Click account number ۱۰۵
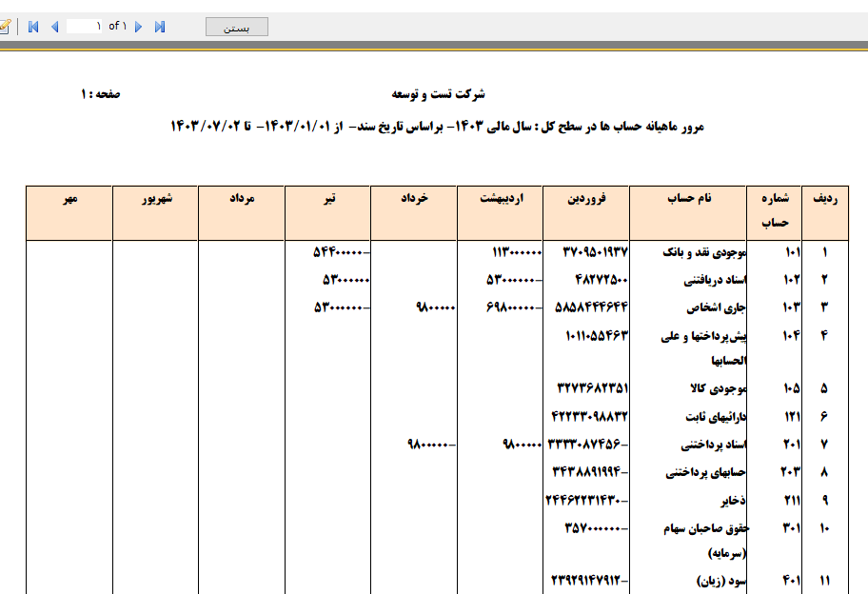 [x=792, y=388]
